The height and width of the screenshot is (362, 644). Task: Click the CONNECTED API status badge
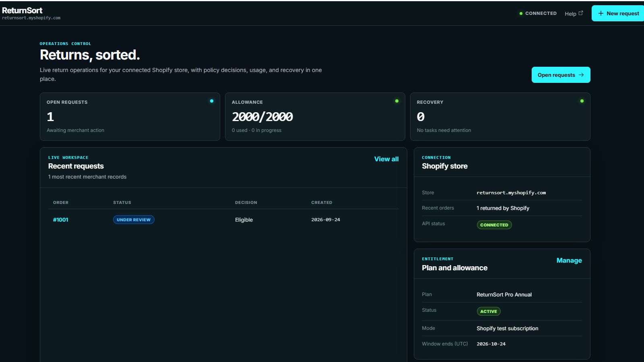click(494, 225)
